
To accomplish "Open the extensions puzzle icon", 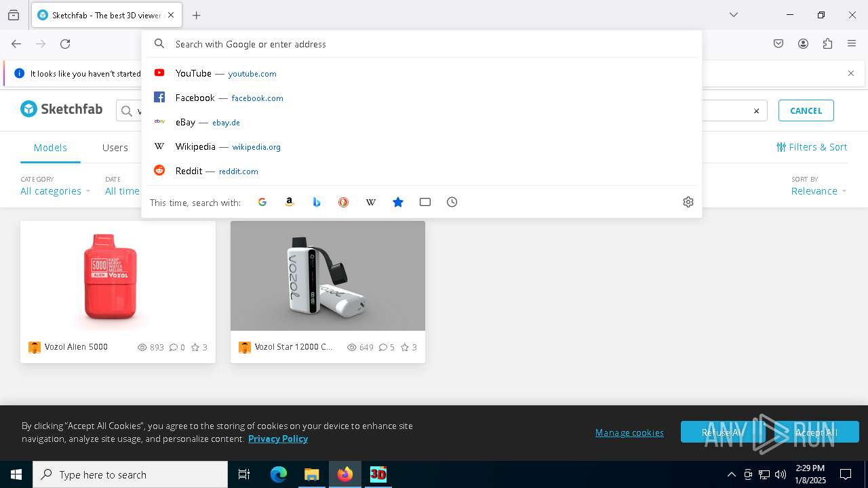I will [x=827, y=44].
